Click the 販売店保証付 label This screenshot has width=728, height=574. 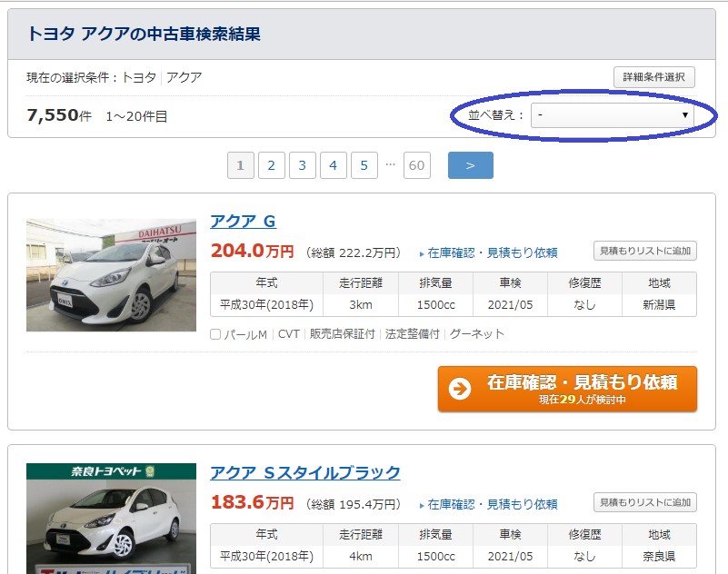342,334
